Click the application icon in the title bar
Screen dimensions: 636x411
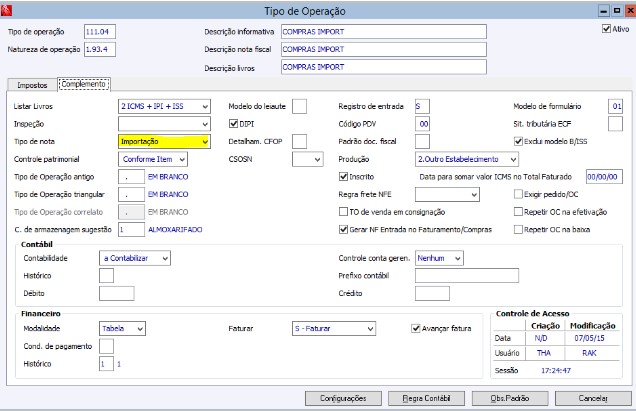pyautogui.click(x=8, y=9)
